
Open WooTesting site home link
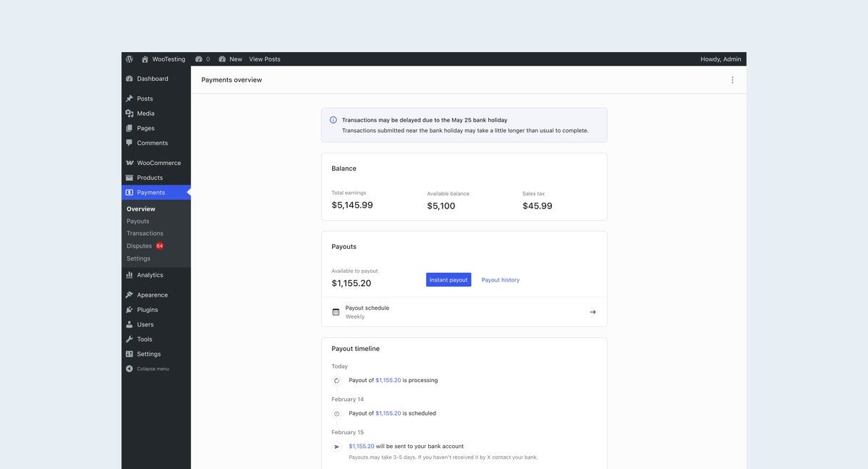(163, 59)
